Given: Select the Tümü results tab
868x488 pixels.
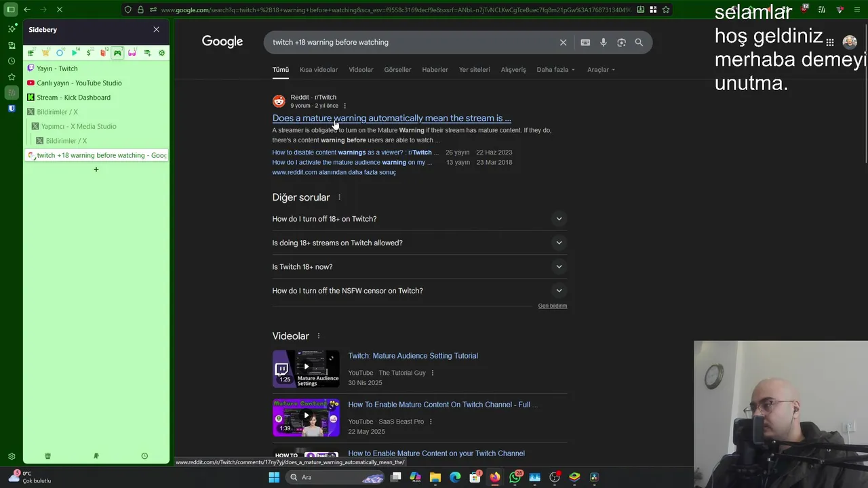Looking at the screenshot, I should pos(281,69).
